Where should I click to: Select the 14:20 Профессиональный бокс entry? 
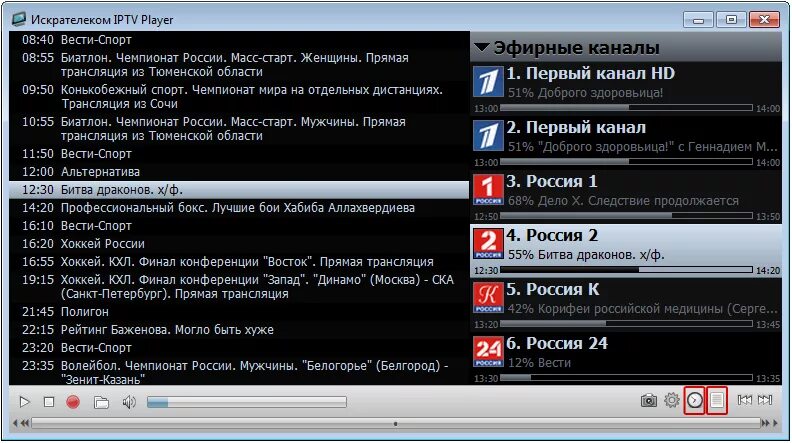click(x=239, y=208)
